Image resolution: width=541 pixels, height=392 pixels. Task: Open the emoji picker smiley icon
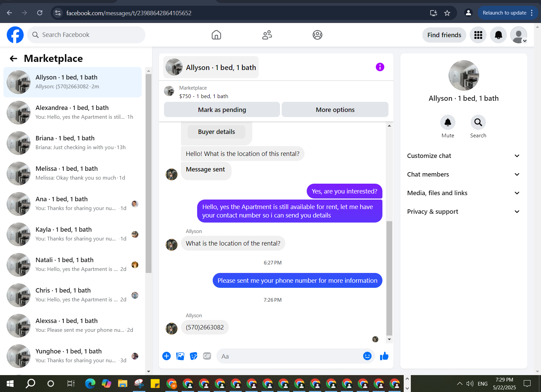pyautogui.click(x=367, y=356)
